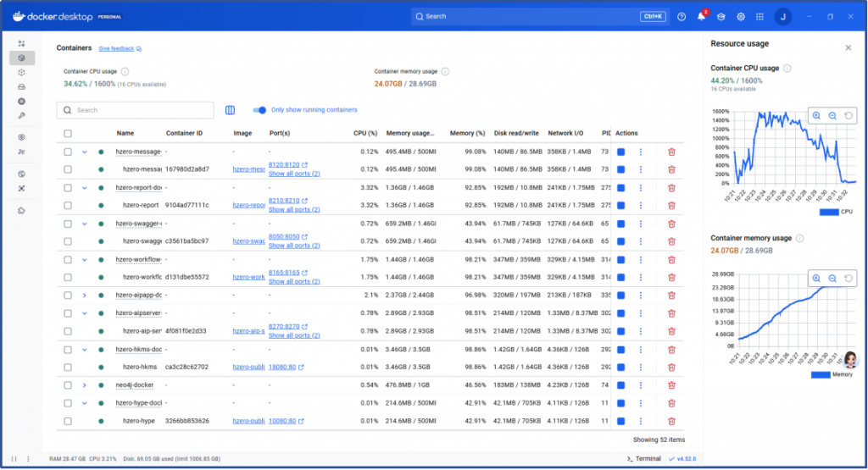Stop the hzero-report container
Image resolution: width=868 pixels, height=470 pixels.
[x=621, y=205]
